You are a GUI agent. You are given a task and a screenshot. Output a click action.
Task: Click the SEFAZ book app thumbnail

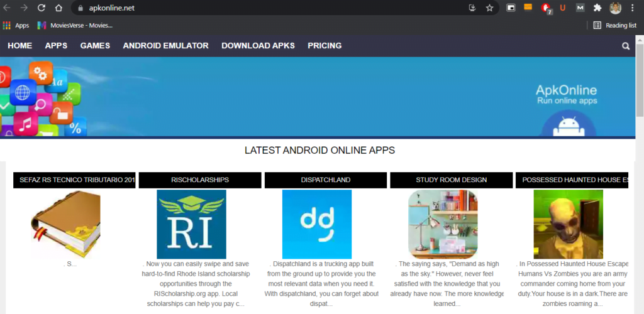tap(65, 224)
